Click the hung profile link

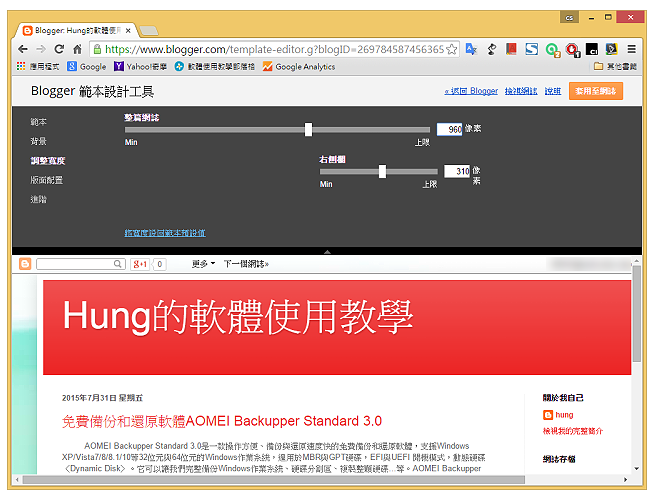[x=564, y=415]
